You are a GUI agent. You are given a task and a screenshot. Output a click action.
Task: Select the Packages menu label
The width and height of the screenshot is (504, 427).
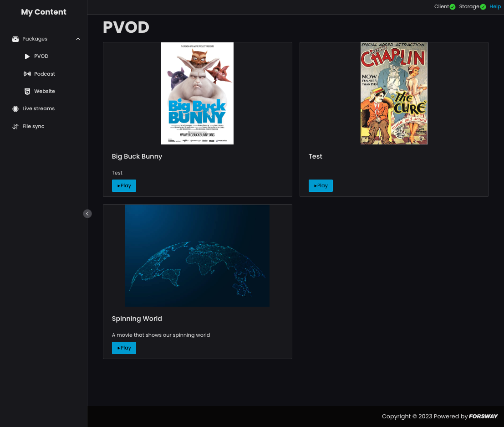coord(35,39)
